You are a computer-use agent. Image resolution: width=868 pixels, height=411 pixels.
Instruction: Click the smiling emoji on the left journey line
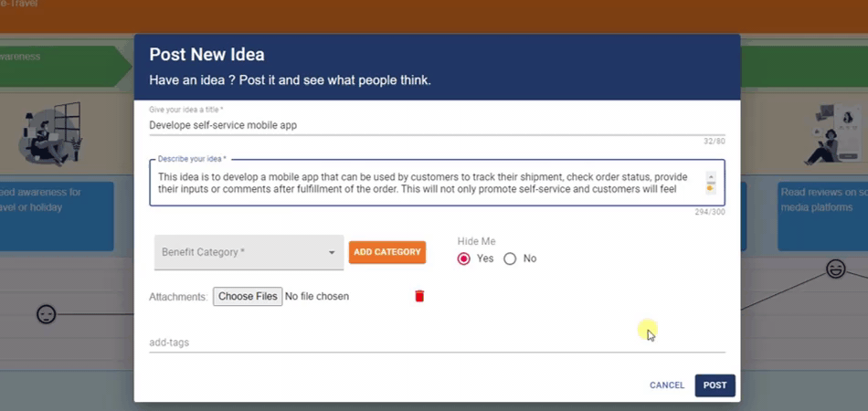pos(46,314)
